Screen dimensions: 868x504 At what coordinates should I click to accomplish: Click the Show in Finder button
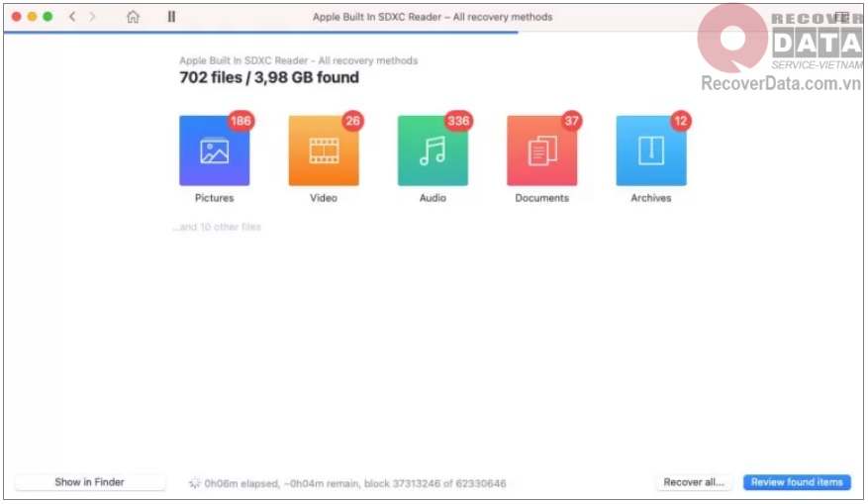pos(90,482)
